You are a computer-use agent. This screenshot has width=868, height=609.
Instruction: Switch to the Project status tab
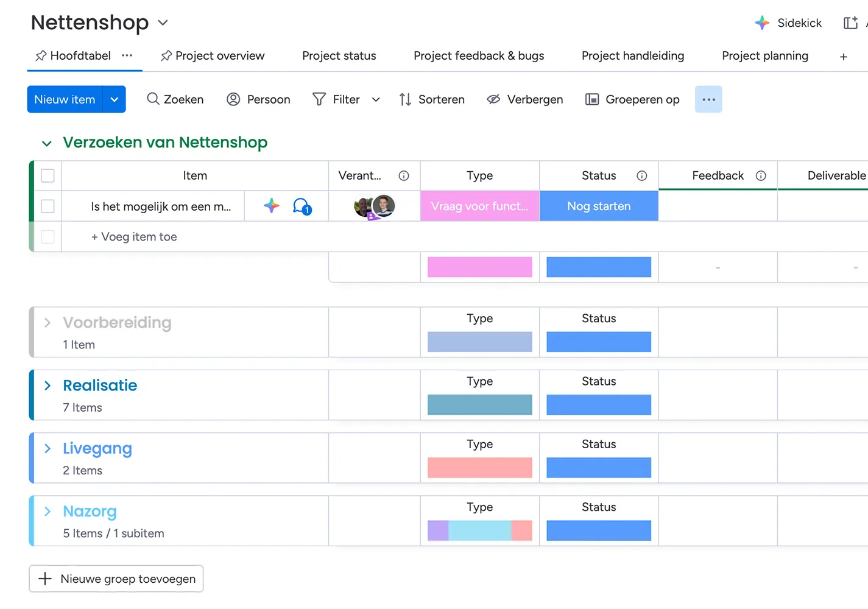coord(339,56)
